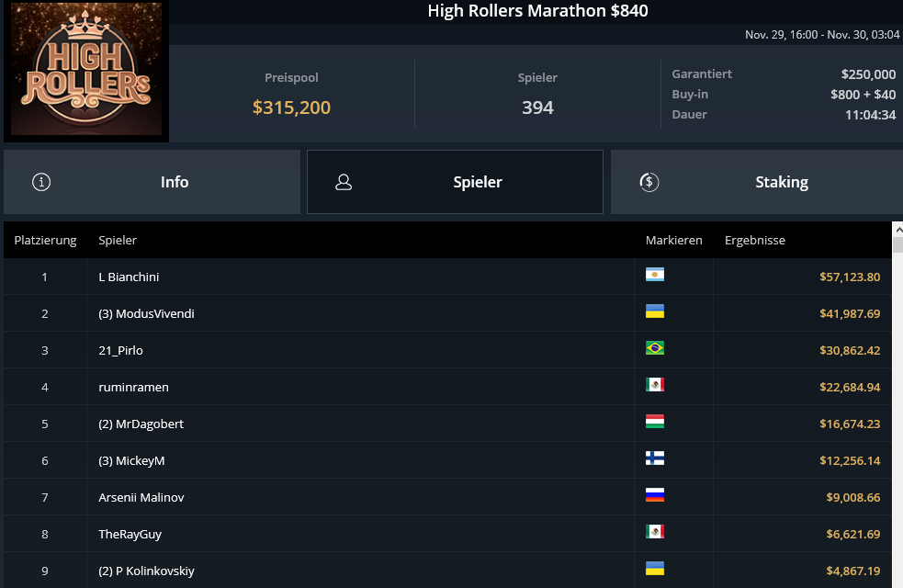Select player ruminramen in the list

click(x=134, y=387)
